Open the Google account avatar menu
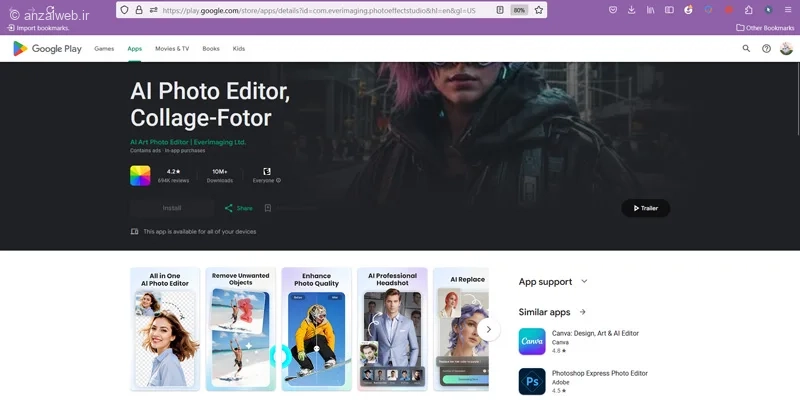 coord(786,48)
